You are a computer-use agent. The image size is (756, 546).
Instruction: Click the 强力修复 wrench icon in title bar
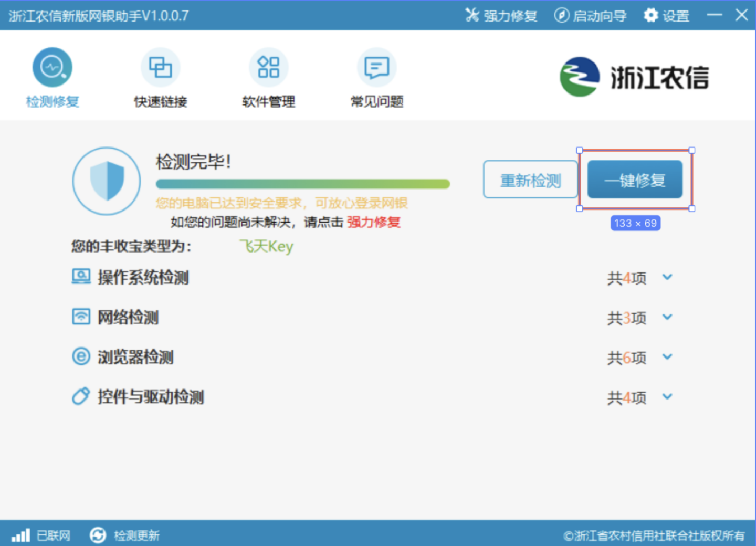(472, 15)
